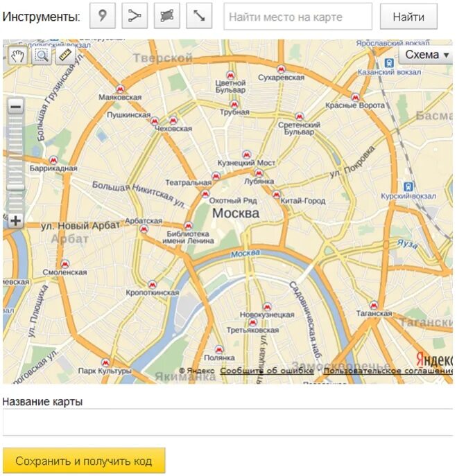The image size is (457, 476).
Task: Select the polyline drawing tool
Action: [x=135, y=16]
